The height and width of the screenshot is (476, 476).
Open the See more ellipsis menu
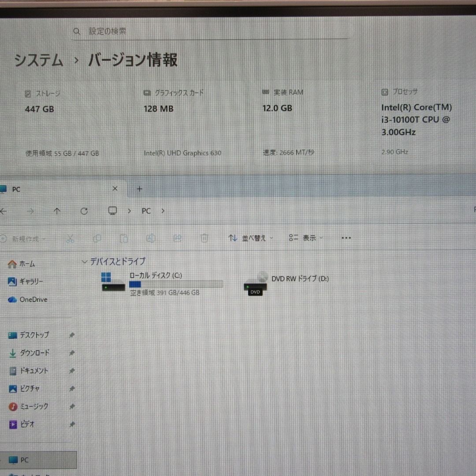(346, 238)
